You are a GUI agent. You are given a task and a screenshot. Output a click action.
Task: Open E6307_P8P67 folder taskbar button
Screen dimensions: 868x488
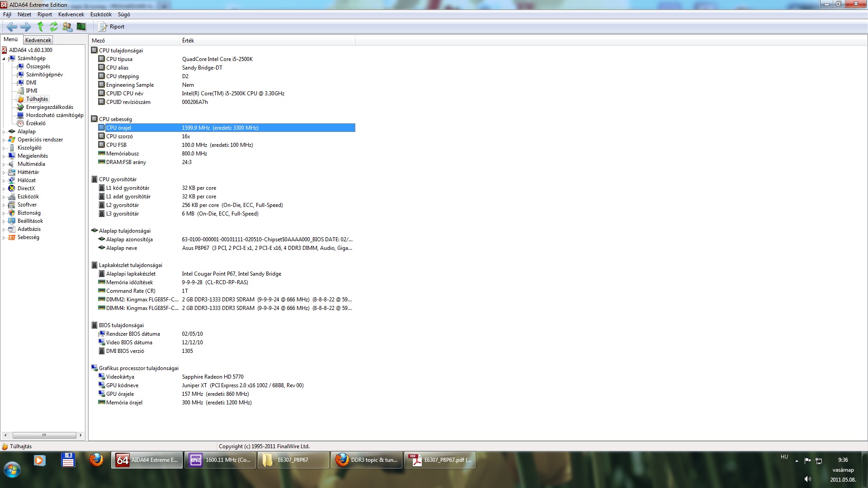[x=293, y=460]
